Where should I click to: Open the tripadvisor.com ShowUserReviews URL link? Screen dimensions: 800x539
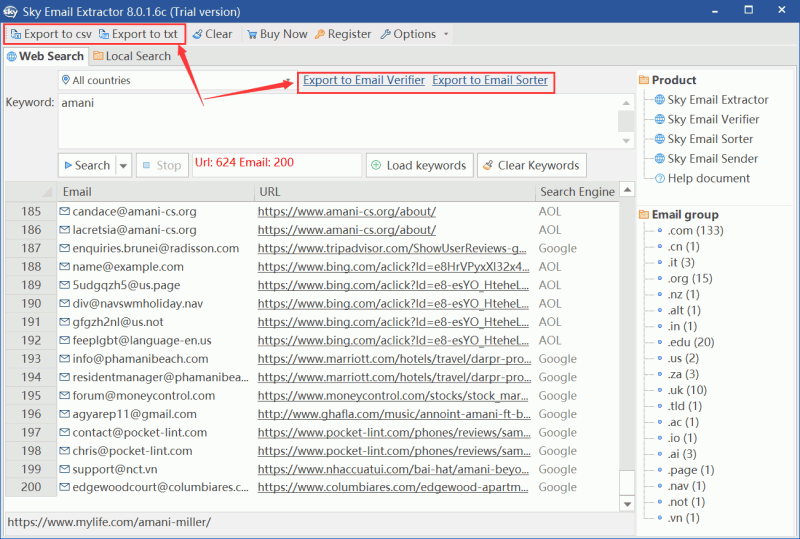coord(392,248)
